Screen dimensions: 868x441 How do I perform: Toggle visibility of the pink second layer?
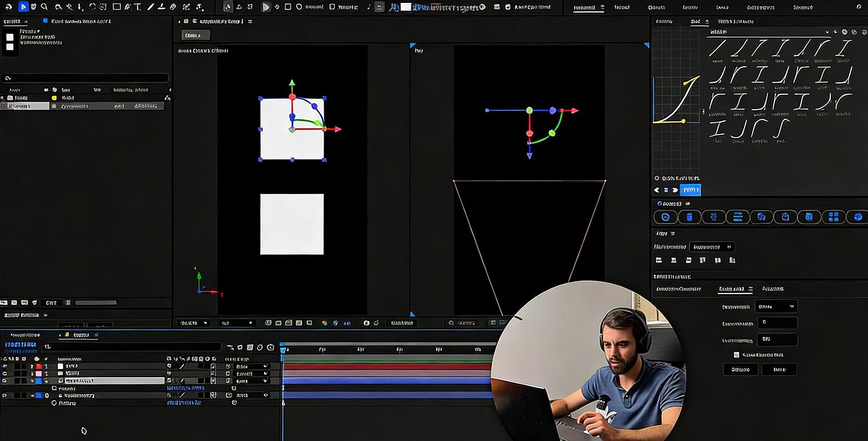pos(5,374)
